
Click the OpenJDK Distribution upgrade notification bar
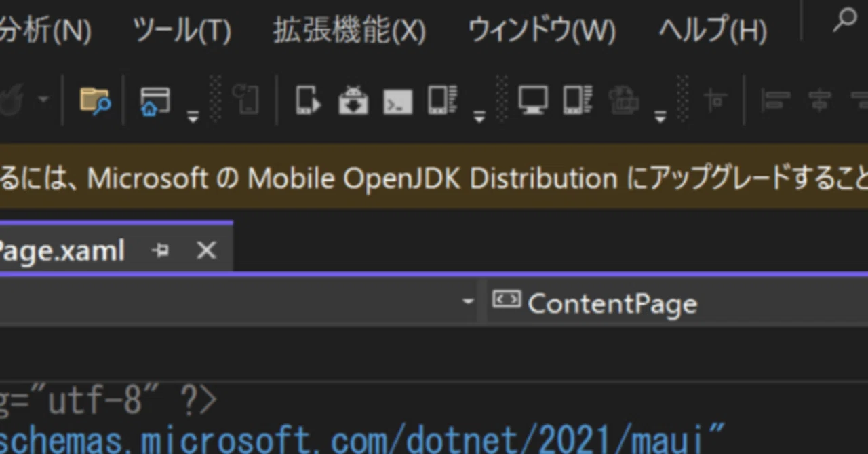click(x=434, y=178)
